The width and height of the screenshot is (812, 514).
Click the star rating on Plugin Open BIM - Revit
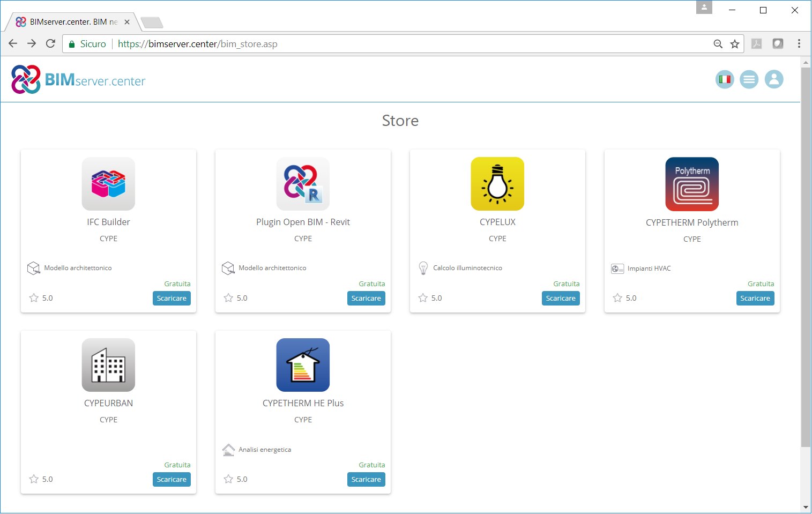pyautogui.click(x=228, y=298)
